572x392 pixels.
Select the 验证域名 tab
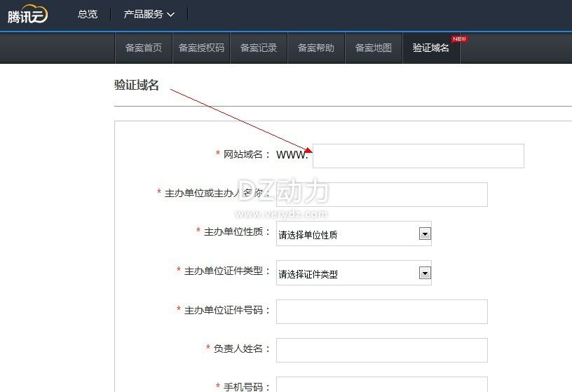click(x=430, y=48)
